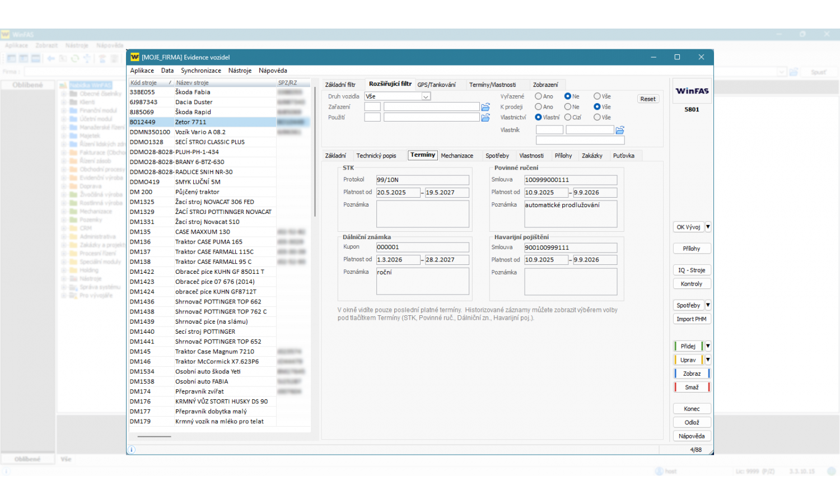This screenshot has width=840, height=504.
Task: Open the Synchronizace menu
Action: coord(200,71)
